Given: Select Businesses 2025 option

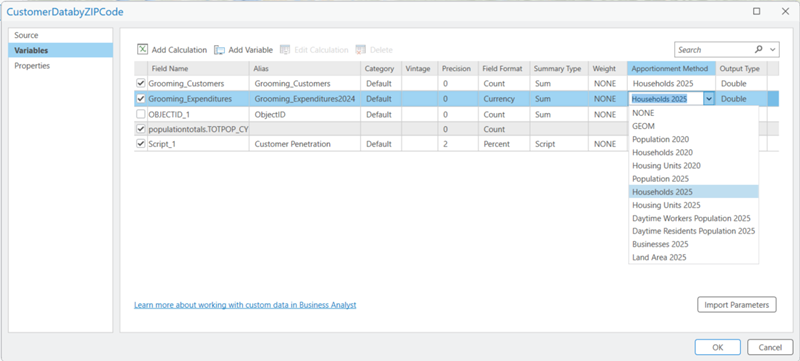Looking at the screenshot, I should pyautogui.click(x=693, y=244).
